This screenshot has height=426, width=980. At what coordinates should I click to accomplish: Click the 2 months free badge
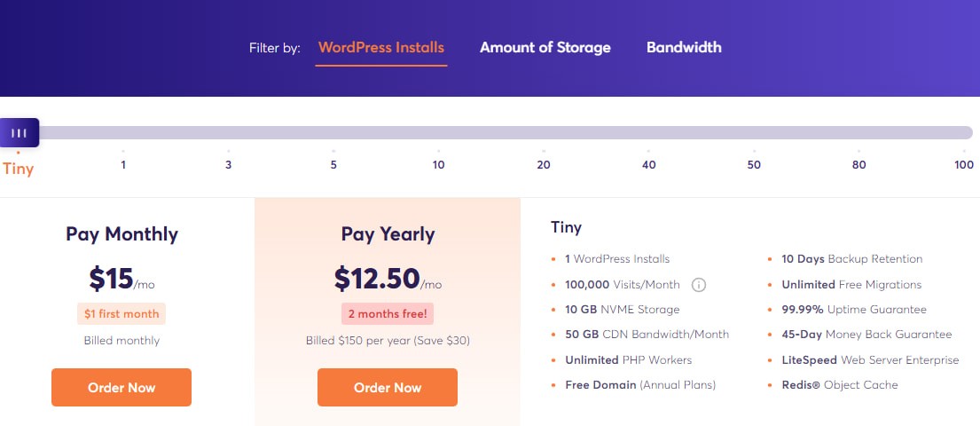388,314
